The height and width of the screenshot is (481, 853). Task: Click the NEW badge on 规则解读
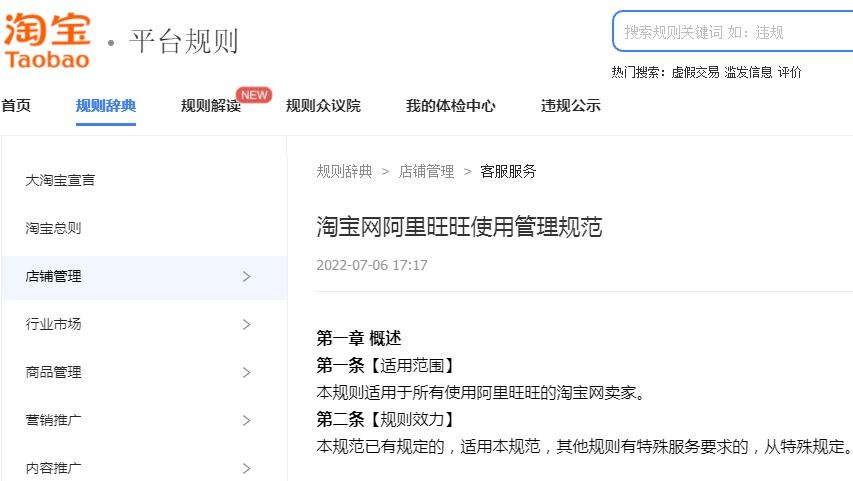point(254,95)
